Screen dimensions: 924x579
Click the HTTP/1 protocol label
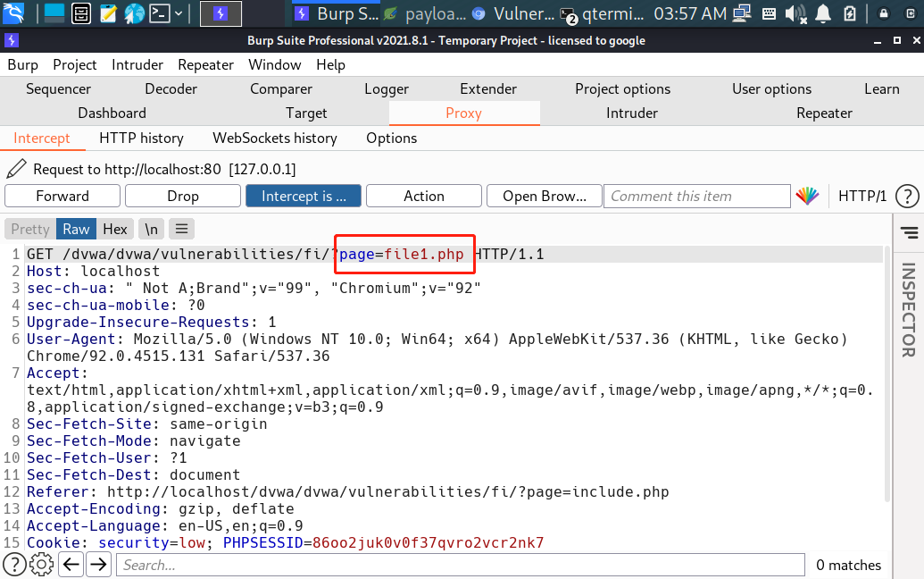[x=862, y=196]
